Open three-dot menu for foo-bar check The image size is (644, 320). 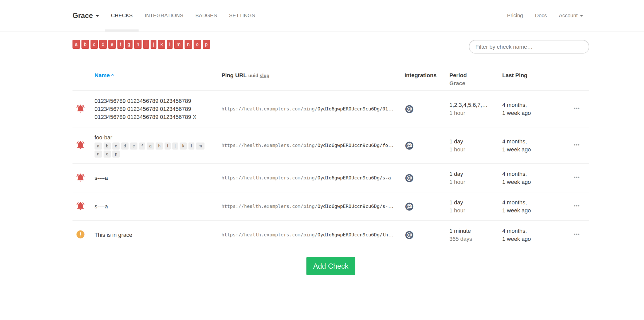pos(576,145)
